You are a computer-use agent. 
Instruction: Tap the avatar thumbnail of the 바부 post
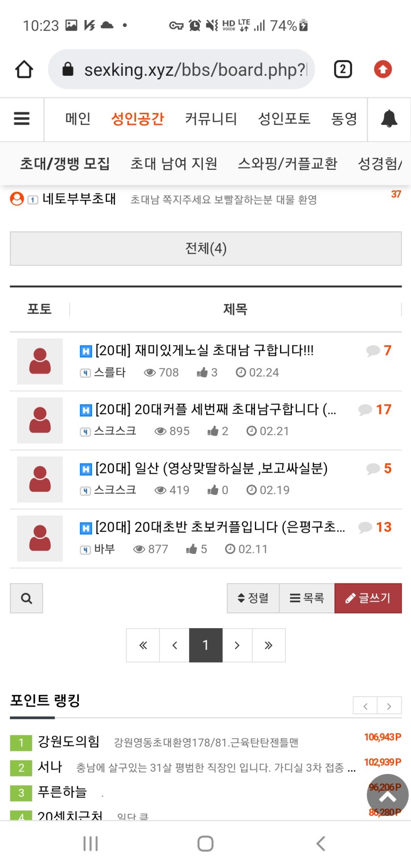pyautogui.click(x=40, y=538)
